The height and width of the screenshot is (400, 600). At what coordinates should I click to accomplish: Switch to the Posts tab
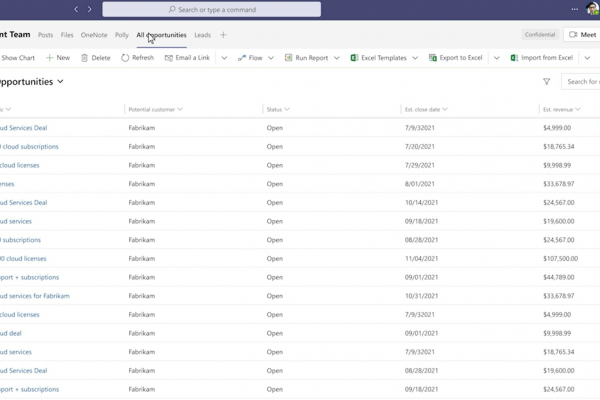click(x=46, y=35)
